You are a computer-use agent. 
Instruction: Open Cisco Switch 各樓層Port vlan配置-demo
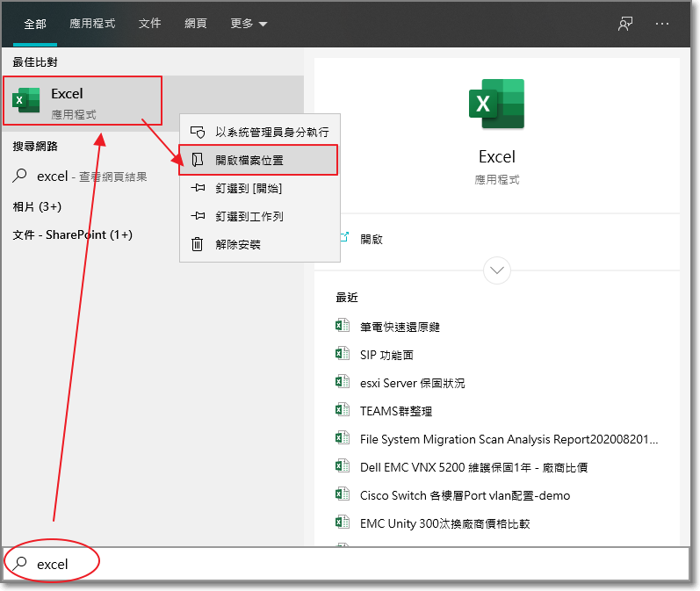(465, 495)
